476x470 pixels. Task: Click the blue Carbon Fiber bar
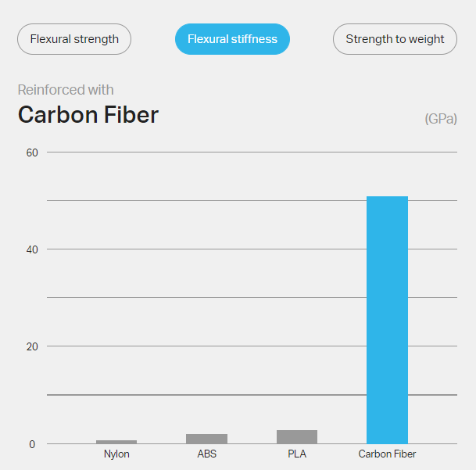coord(387,320)
